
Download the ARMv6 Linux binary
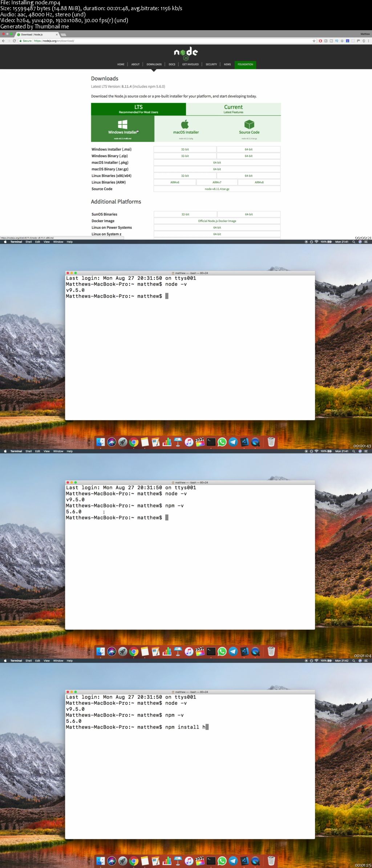[175, 182]
